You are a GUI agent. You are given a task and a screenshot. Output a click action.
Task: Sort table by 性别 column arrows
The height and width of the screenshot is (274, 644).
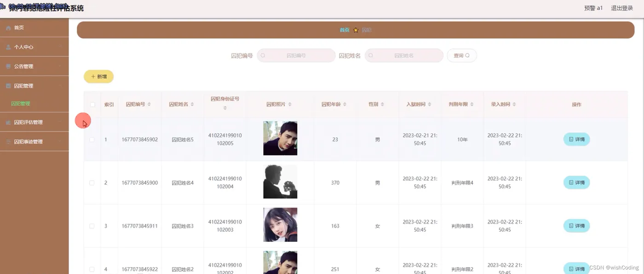point(382,105)
